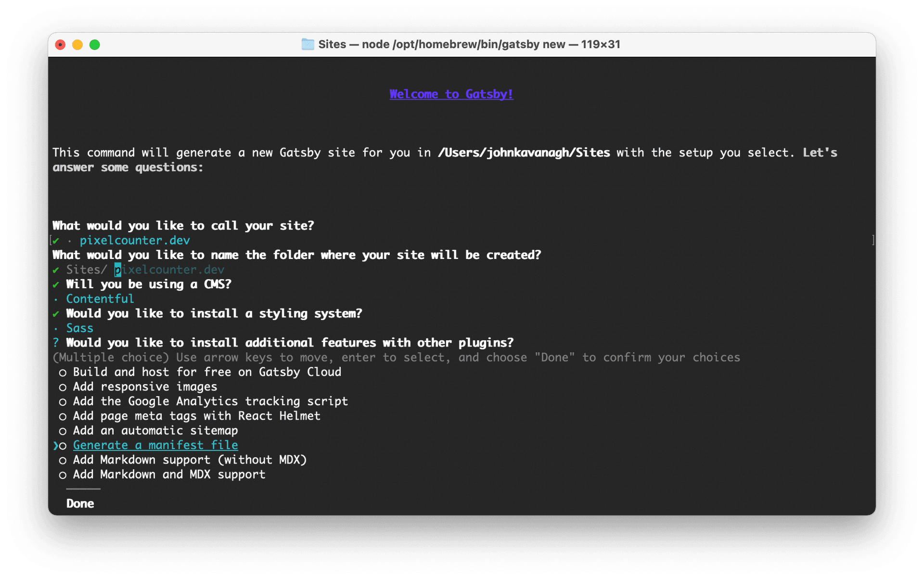Click the arrow pointer beside Generate a manifest file
The image size is (924, 579).
click(x=55, y=446)
